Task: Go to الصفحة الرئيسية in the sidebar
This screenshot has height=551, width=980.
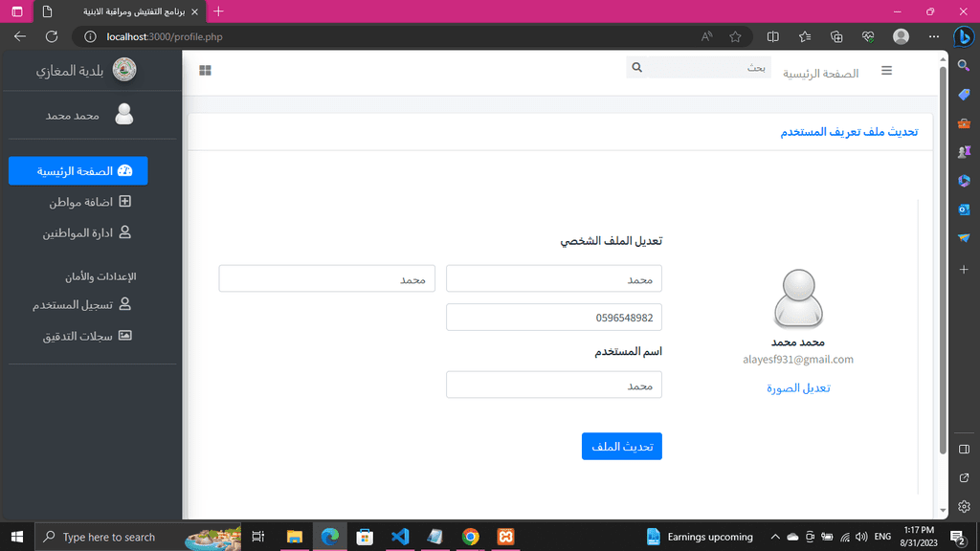Action: (x=78, y=170)
